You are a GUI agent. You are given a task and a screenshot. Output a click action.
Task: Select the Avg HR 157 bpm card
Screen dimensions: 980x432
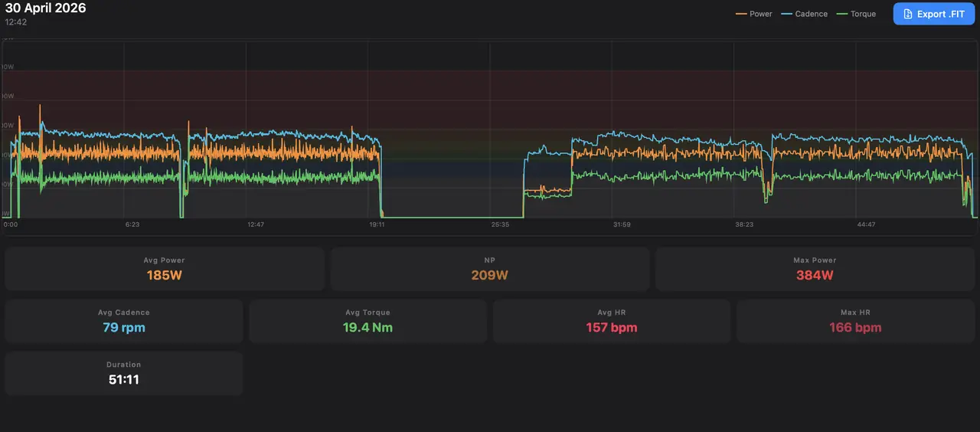(612, 321)
